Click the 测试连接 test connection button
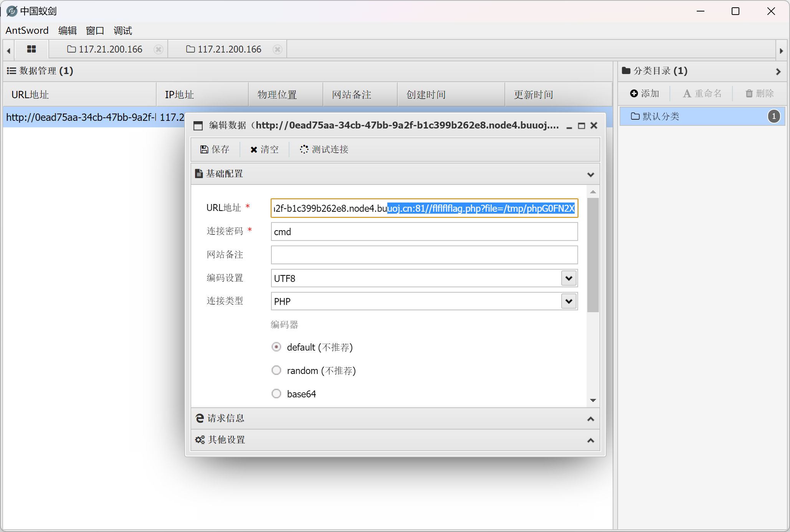 [x=324, y=149]
